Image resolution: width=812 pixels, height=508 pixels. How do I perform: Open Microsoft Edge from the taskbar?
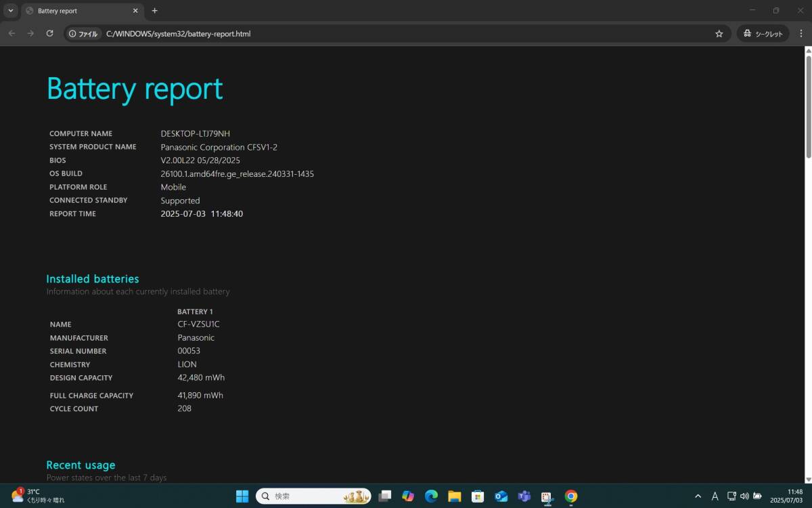click(431, 496)
